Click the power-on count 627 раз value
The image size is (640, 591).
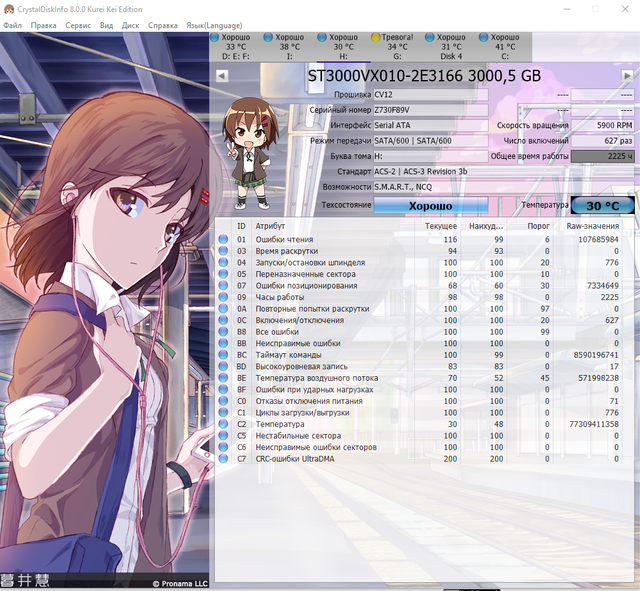point(602,141)
